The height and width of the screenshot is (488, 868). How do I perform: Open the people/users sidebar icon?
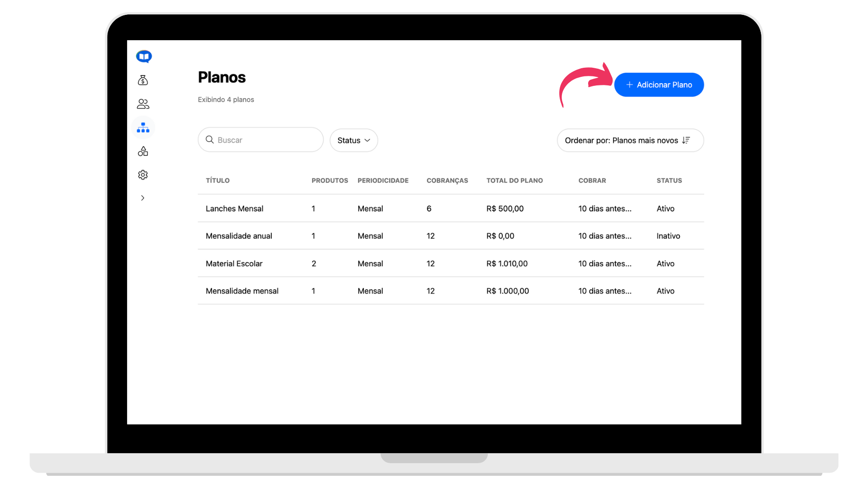143,104
